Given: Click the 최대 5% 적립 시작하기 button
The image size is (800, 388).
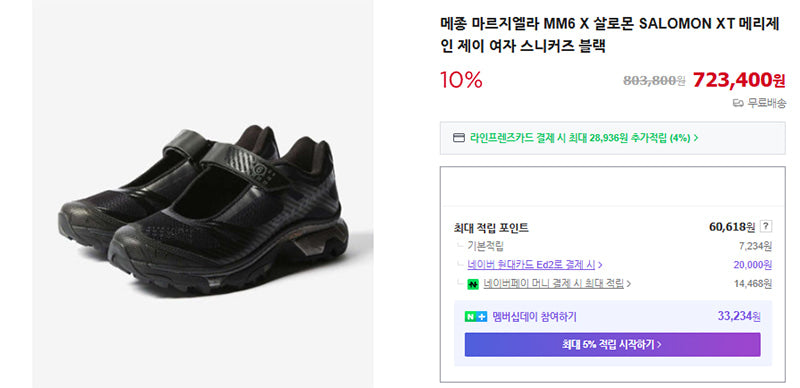Looking at the screenshot, I should coord(612,345).
